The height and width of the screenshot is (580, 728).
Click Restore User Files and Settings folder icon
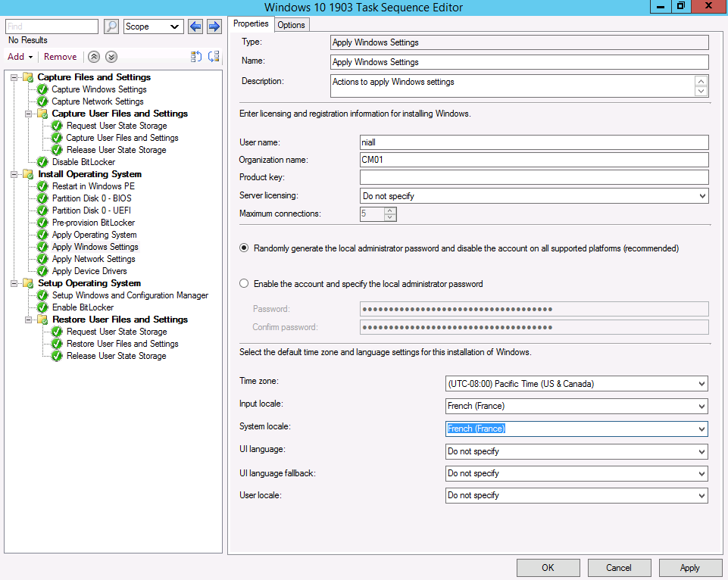point(42,320)
